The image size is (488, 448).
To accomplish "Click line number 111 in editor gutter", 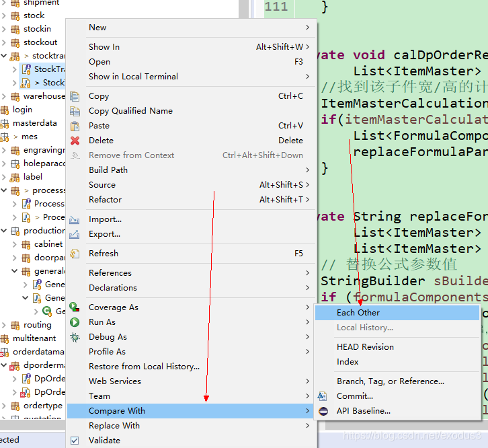I will point(276,7).
